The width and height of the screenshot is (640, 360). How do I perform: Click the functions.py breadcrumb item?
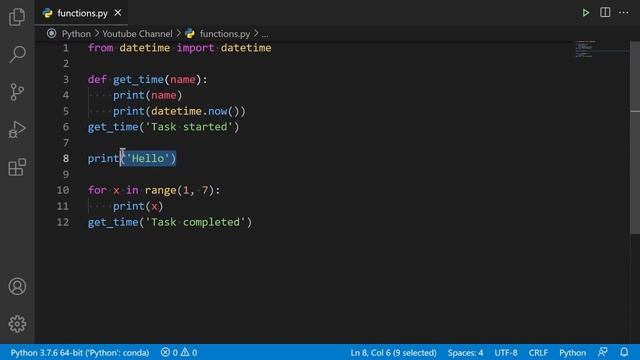224,34
